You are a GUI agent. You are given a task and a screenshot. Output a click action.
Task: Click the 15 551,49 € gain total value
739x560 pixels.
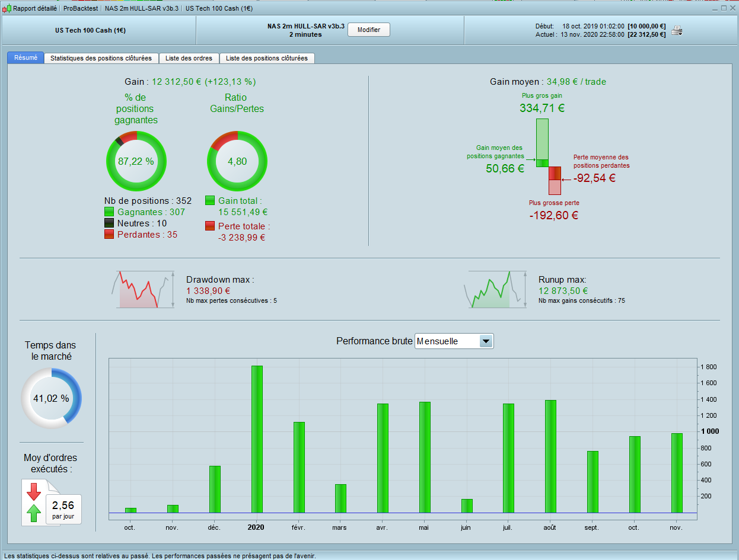[x=244, y=212]
